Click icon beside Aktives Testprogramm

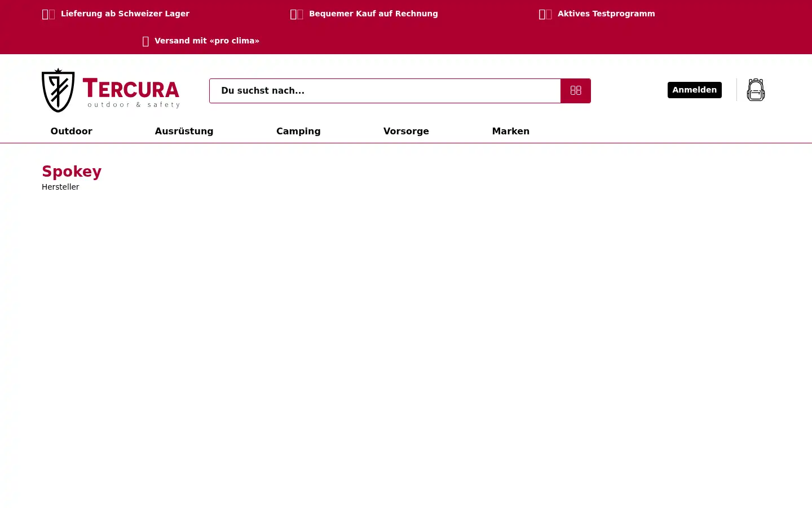coord(545,14)
